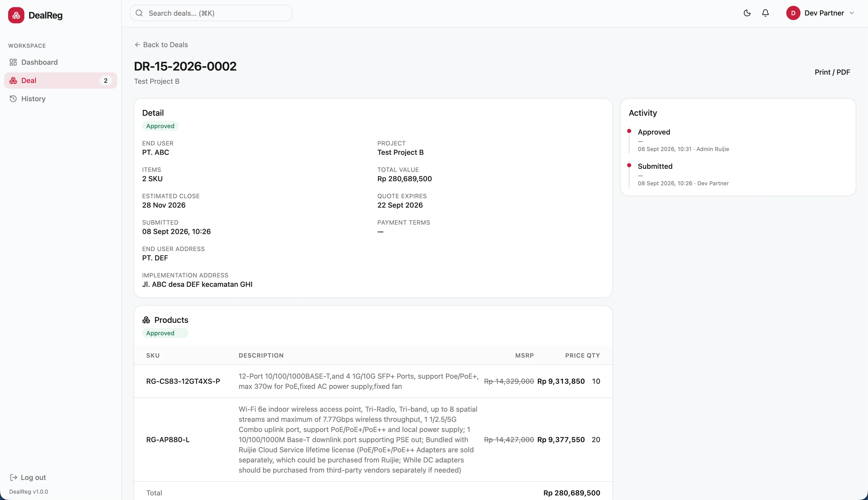Screen dimensions: 868x500
Task: Click the Dashboard grid icon
Action: pos(13,62)
